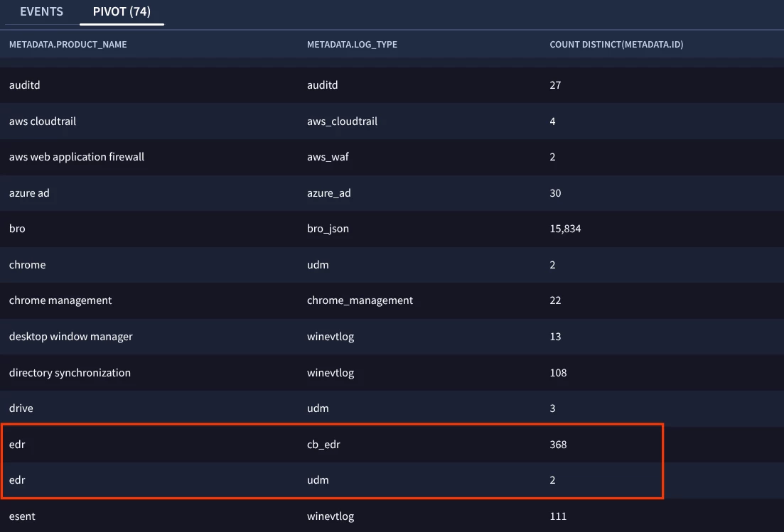
Task: Click the count value 27
Action: click(555, 85)
